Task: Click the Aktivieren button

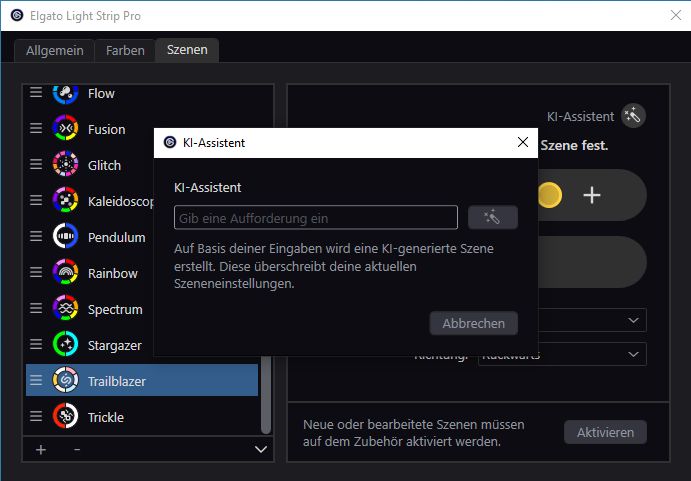Action: click(605, 432)
